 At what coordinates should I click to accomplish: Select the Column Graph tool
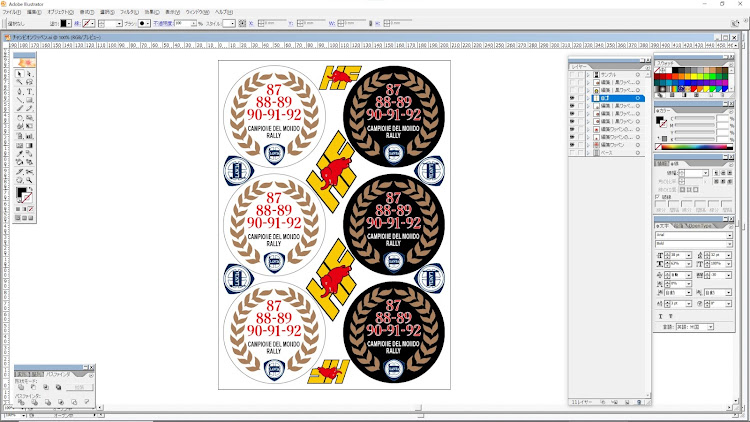point(29,136)
